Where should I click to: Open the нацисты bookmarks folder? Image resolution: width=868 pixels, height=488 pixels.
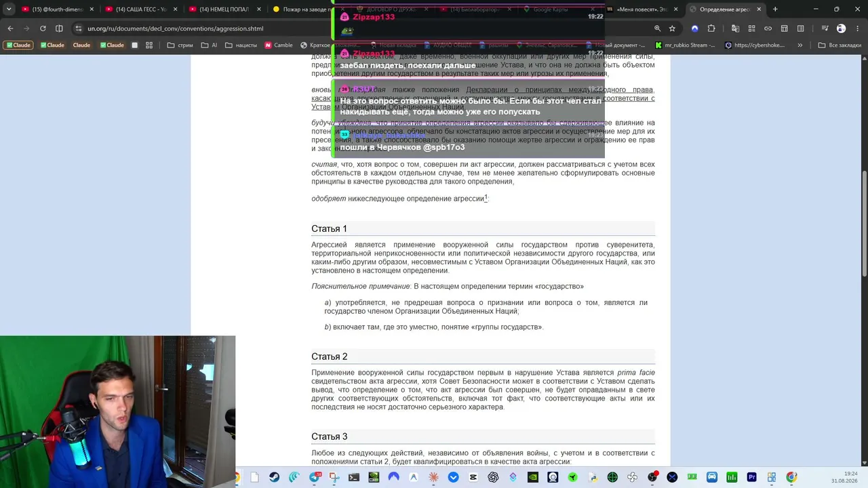[x=241, y=45]
